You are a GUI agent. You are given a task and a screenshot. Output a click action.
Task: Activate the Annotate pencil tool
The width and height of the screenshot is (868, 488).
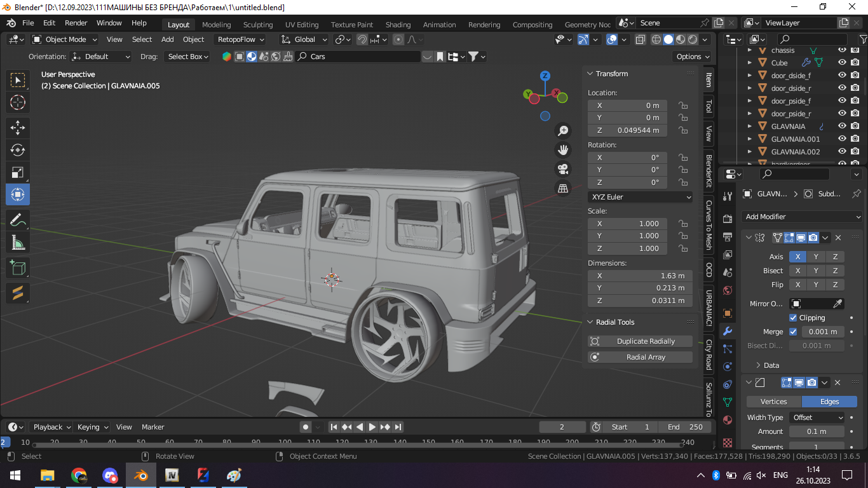tap(18, 220)
